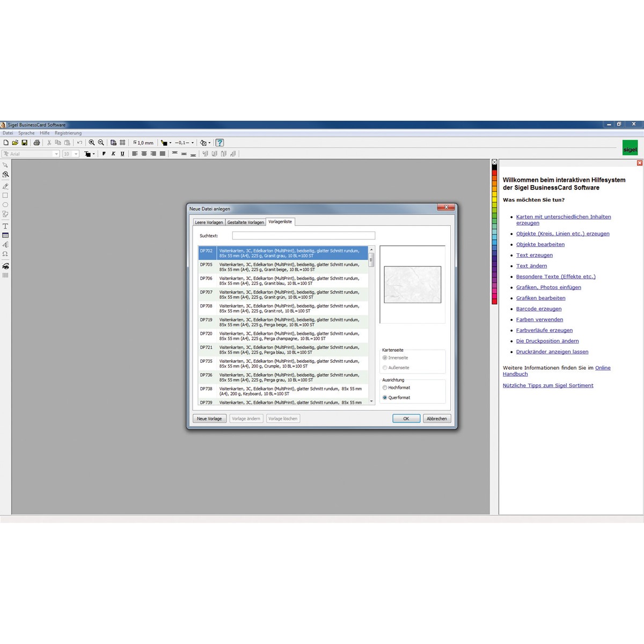Select the arrow pointer tool
644x644 pixels.
pos(5,165)
